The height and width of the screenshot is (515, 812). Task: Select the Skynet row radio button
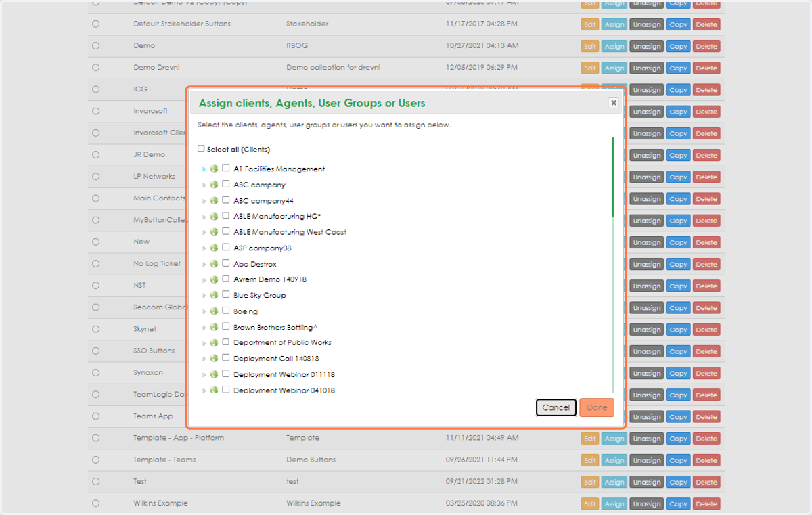[95, 329]
